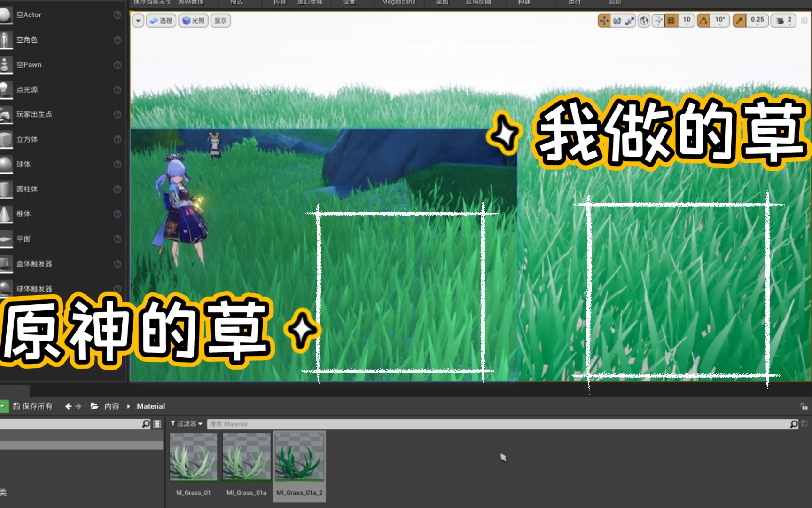This screenshot has height=508, width=812.
Task: Switch to 蓝图 (Blueprint) menu item
Action: 441,2
